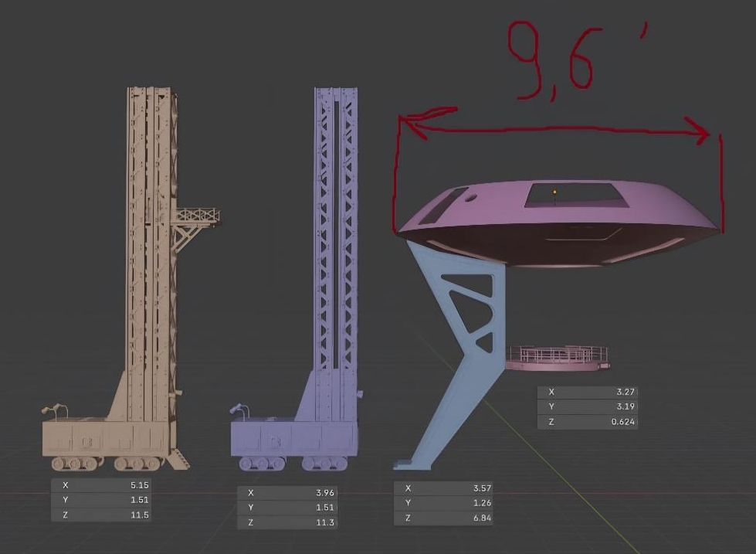The width and height of the screenshot is (756, 554).
Task: Click the Y field showing 3.19
Action: click(x=587, y=407)
